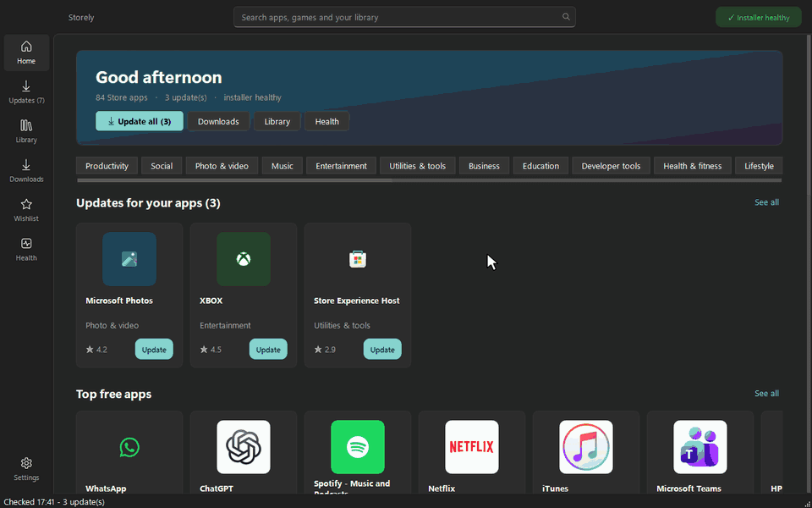812x508 pixels.
Task: Select the Health & fitness category
Action: click(693, 166)
